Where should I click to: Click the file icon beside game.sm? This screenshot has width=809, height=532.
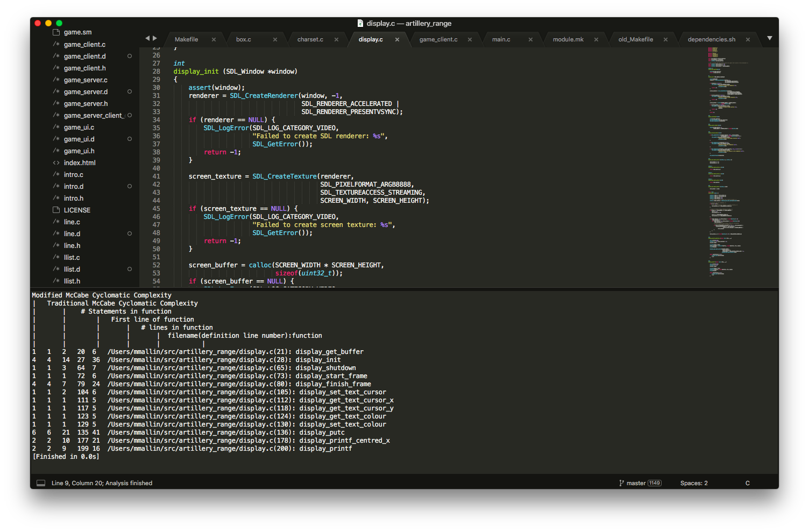pos(56,32)
